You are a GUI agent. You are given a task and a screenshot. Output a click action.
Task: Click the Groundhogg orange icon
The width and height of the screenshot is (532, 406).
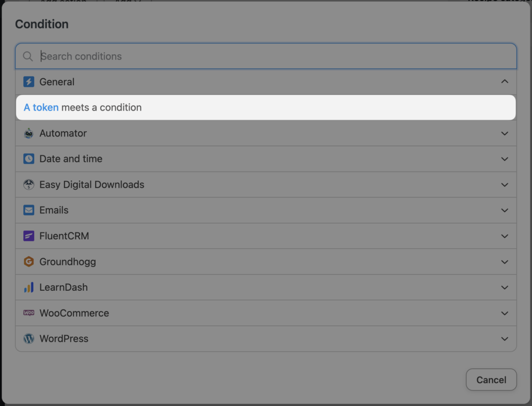click(x=29, y=262)
